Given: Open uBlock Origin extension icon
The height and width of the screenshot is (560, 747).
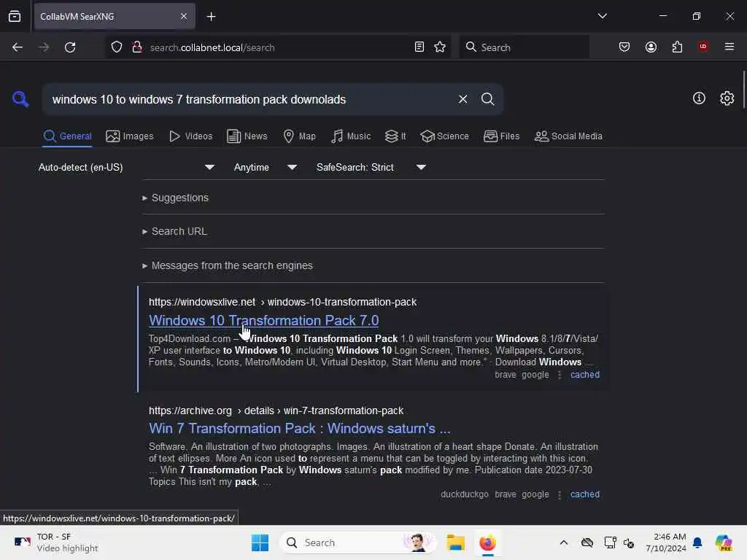Looking at the screenshot, I should pos(703,47).
